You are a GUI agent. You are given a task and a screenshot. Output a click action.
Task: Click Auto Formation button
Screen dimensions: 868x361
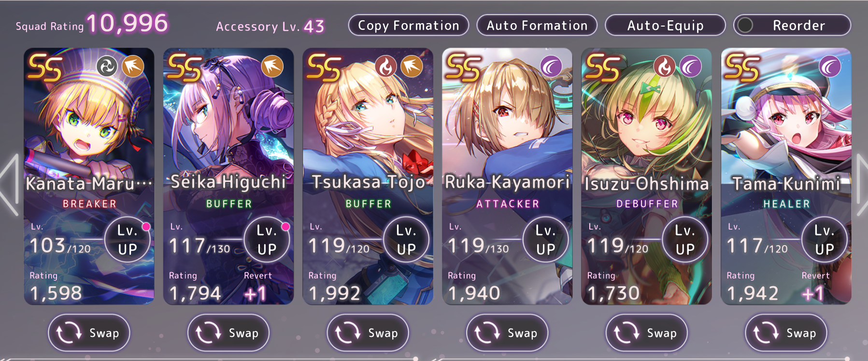click(x=537, y=25)
